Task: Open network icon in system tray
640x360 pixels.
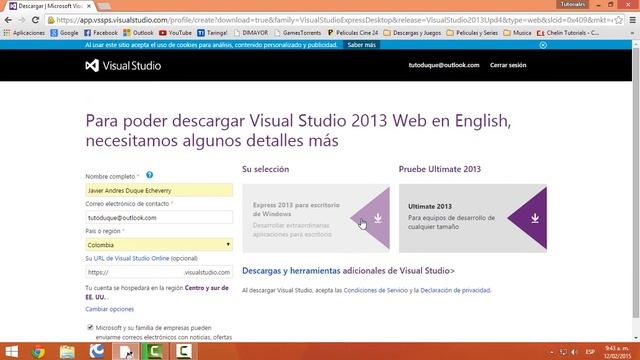Action: [x=563, y=352]
